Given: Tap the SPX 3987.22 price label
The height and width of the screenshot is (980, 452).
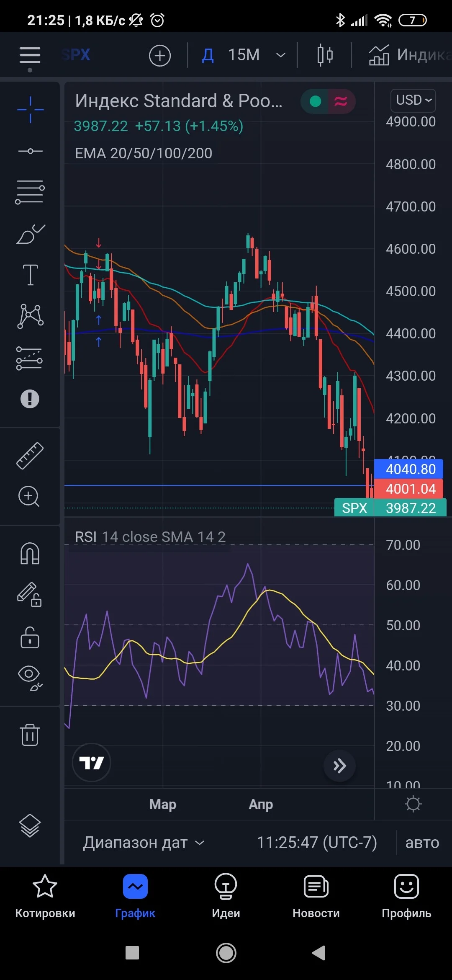Looking at the screenshot, I should point(390,508).
